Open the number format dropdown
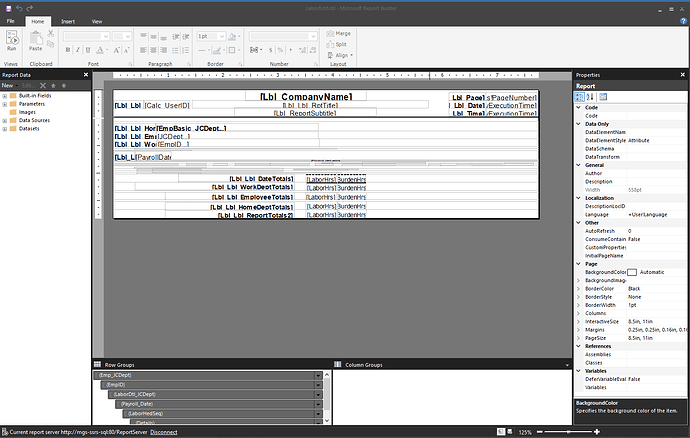 [313, 37]
